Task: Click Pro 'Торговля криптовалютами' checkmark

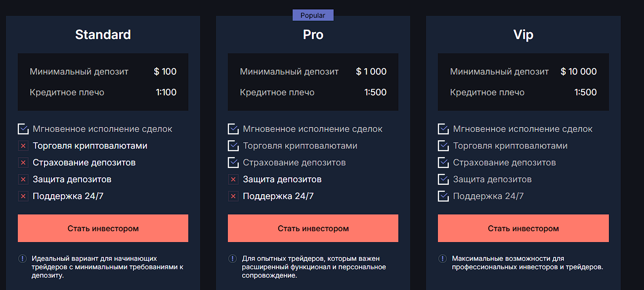Action: (x=233, y=146)
